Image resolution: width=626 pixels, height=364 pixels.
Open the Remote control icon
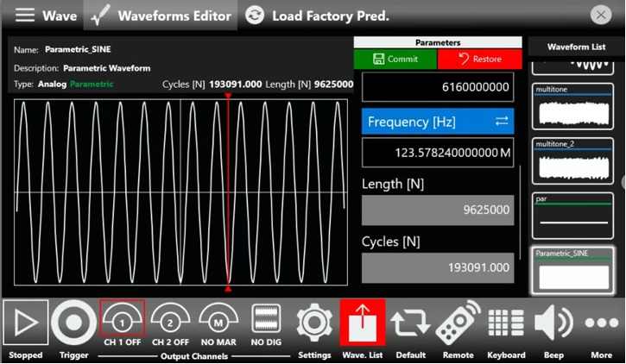click(458, 323)
